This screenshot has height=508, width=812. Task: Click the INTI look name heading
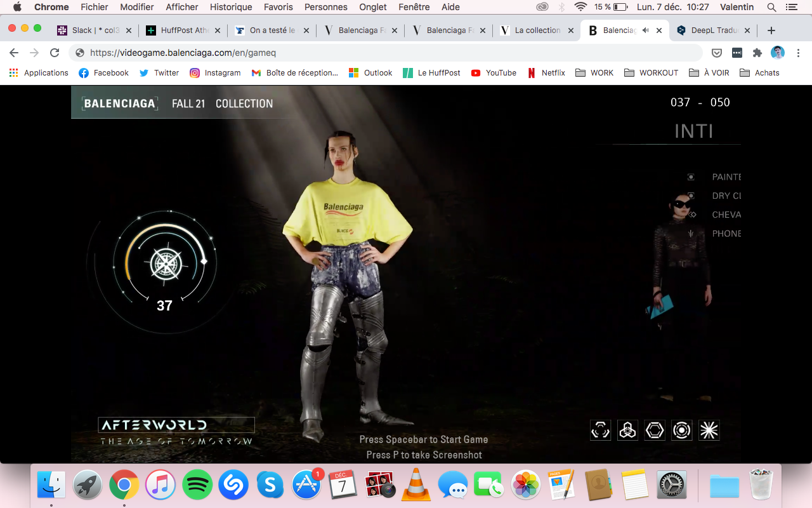coord(694,131)
